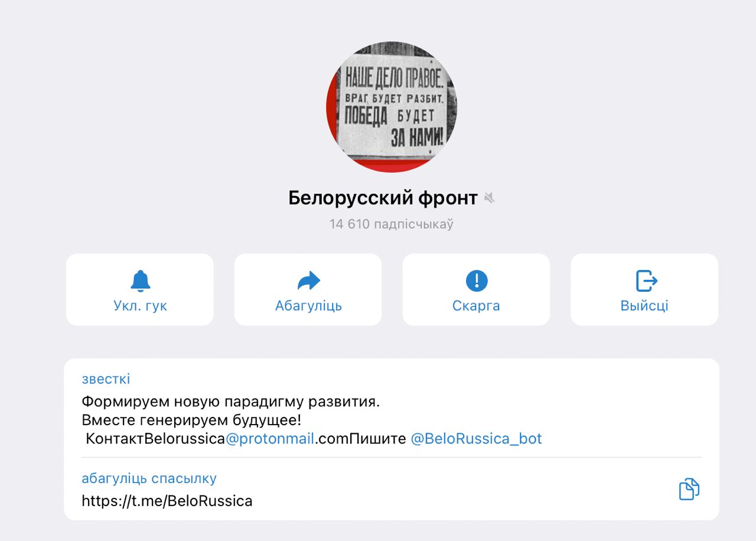Screen dimensions: 756x541
Task: Click the leave channel exit icon
Action: coord(646,281)
